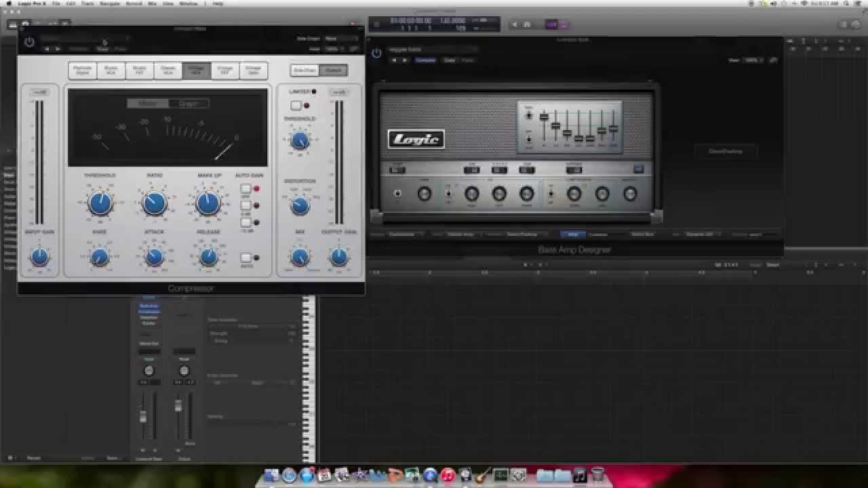Open Bass Amp Designer View size dropdown
The width and height of the screenshot is (868, 488).
point(752,60)
